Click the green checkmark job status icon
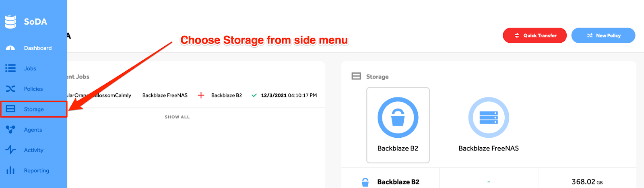The height and width of the screenshot is (188, 644). (254, 95)
